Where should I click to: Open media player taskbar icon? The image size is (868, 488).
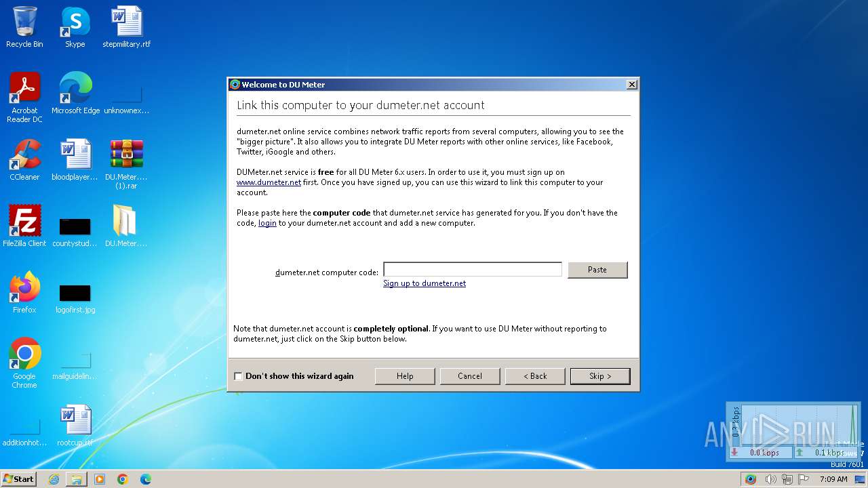pyautogui.click(x=100, y=479)
